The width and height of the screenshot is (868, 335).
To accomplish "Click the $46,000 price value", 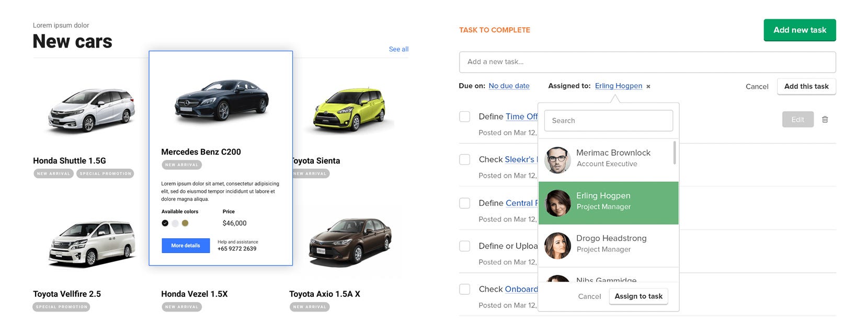I will click(234, 223).
